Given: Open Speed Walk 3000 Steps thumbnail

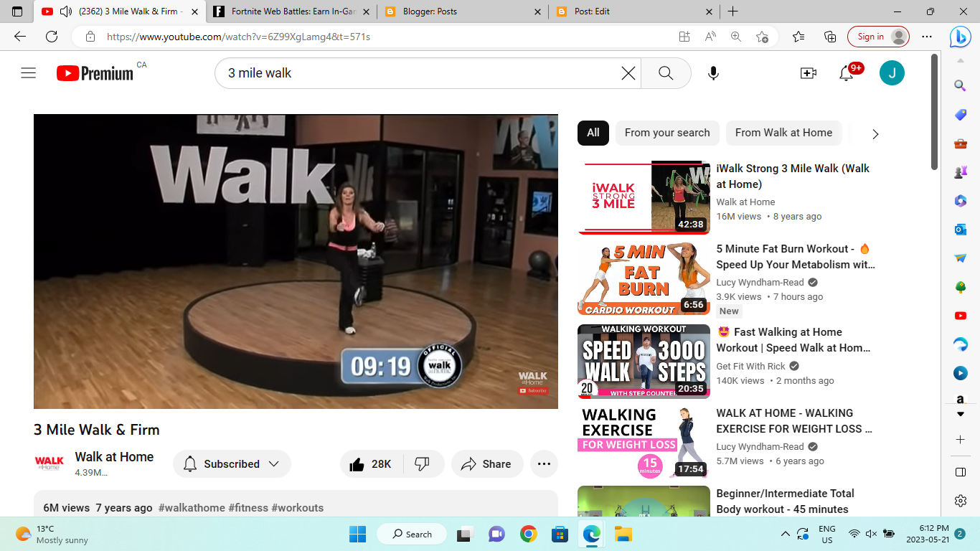Looking at the screenshot, I should (644, 361).
